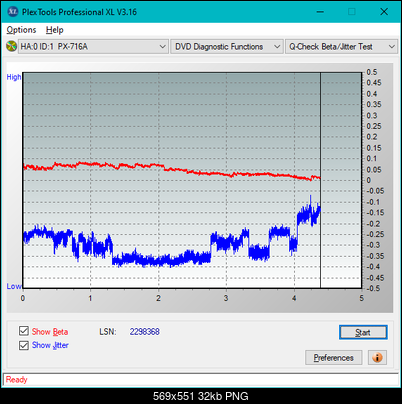The height and width of the screenshot is (404, 402).
Task: Open the Q-Check Beta/Jitter Test dropdown
Action: click(x=342, y=46)
